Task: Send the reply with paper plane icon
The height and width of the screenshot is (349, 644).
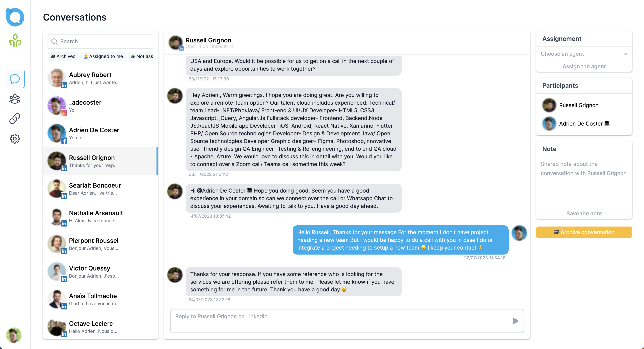Action: point(516,321)
